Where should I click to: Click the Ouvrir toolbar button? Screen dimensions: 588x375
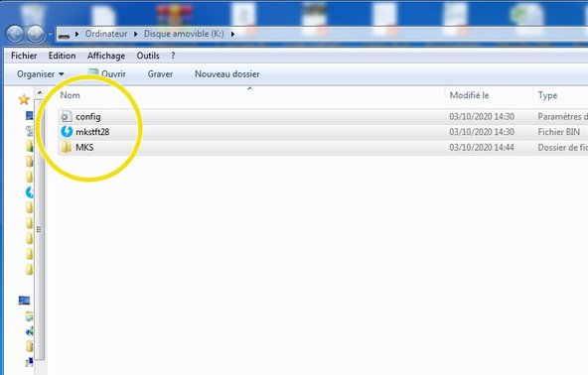click(107, 73)
